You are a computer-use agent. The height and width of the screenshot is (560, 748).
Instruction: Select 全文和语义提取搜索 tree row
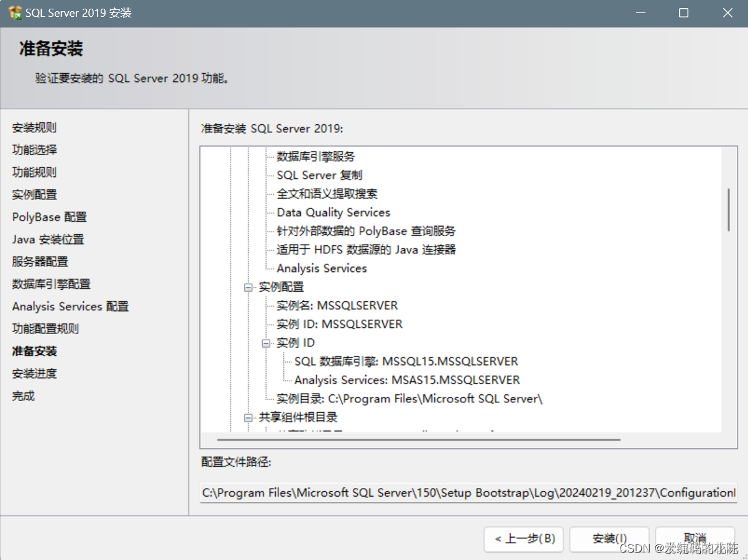pyautogui.click(x=327, y=194)
